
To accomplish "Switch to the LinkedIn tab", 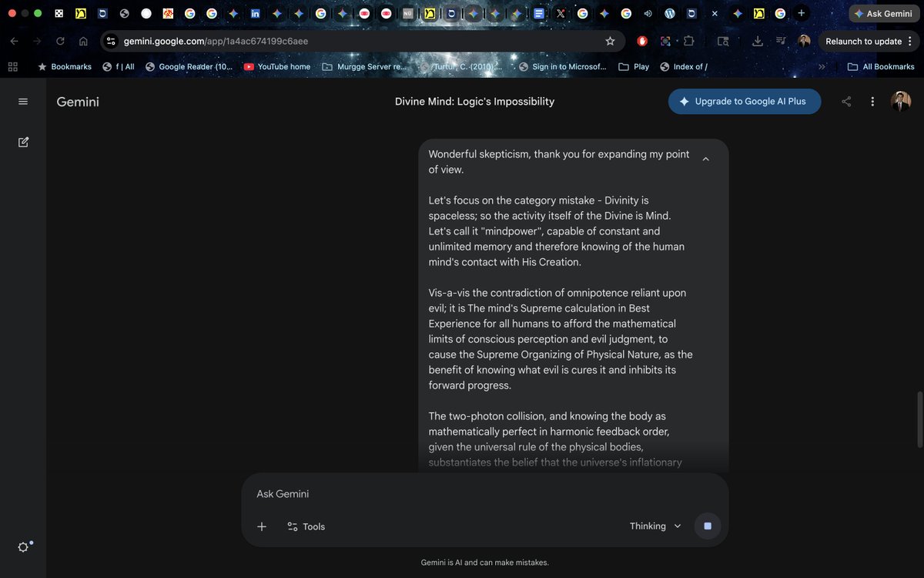I will (255, 14).
